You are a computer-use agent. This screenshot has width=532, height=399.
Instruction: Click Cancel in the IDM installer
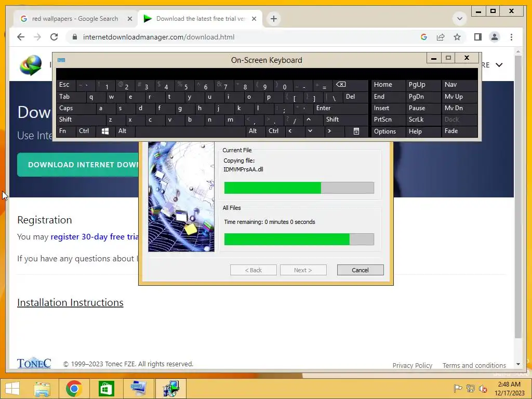pos(361,270)
